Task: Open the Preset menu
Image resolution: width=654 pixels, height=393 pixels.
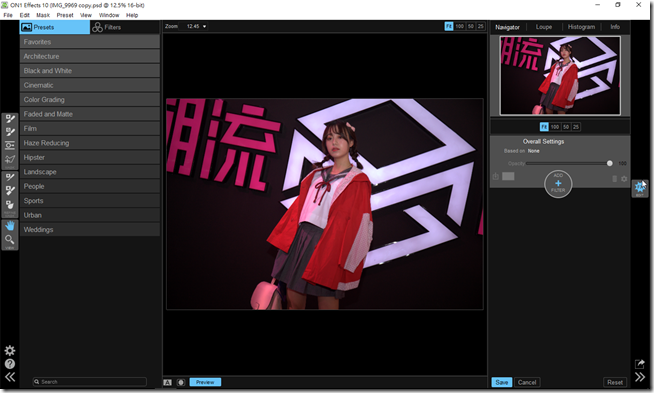Action: (x=65, y=15)
